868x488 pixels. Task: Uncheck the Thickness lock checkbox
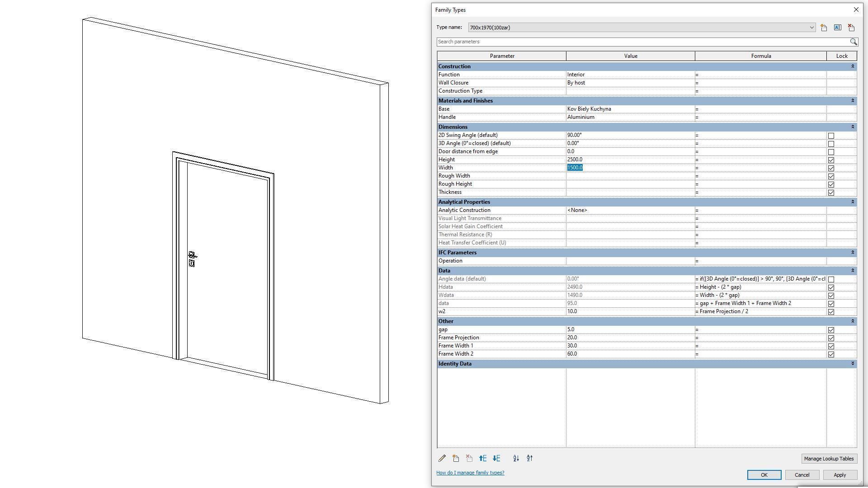[x=831, y=192]
